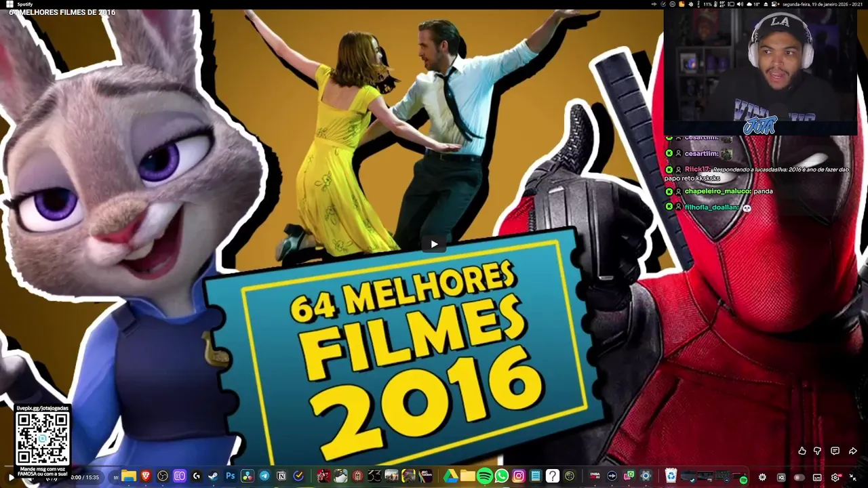868x488 pixels.
Task: Open Finder folder icon in dock
Action: (x=129, y=476)
